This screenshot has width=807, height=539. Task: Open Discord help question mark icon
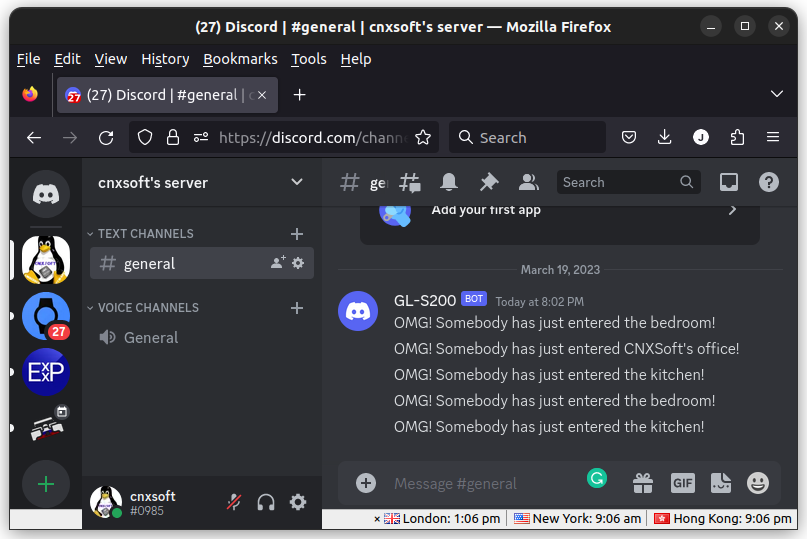(768, 182)
